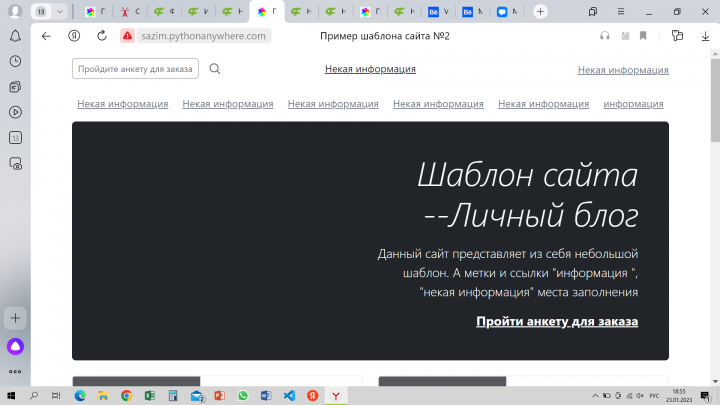
Task: Click the scrollbar down arrow
Action: point(715,382)
